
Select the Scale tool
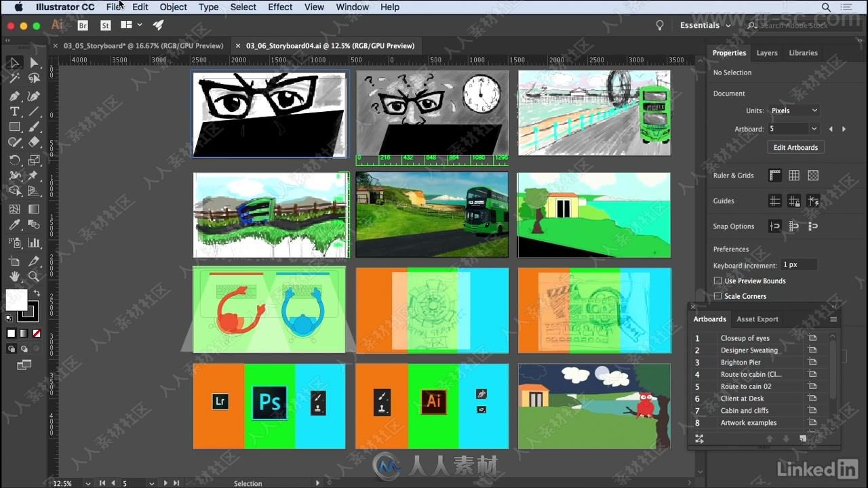pos(33,161)
